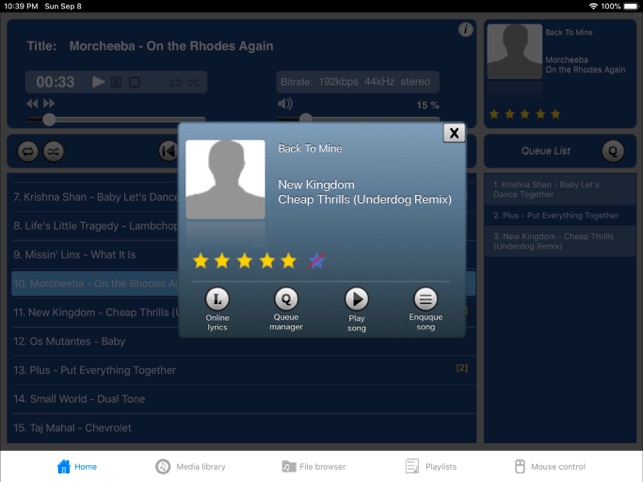Image resolution: width=643 pixels, height=482 pixels.
Task: Rate song three stars in popup
Action: (244, 260)
